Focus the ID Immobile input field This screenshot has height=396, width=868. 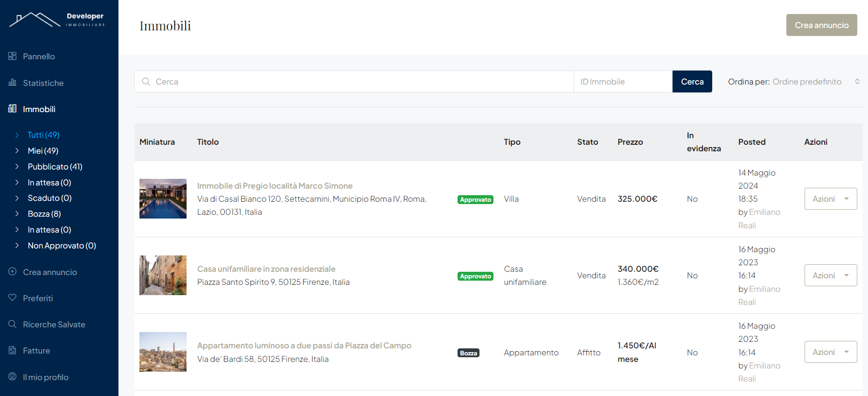(623, 82)
